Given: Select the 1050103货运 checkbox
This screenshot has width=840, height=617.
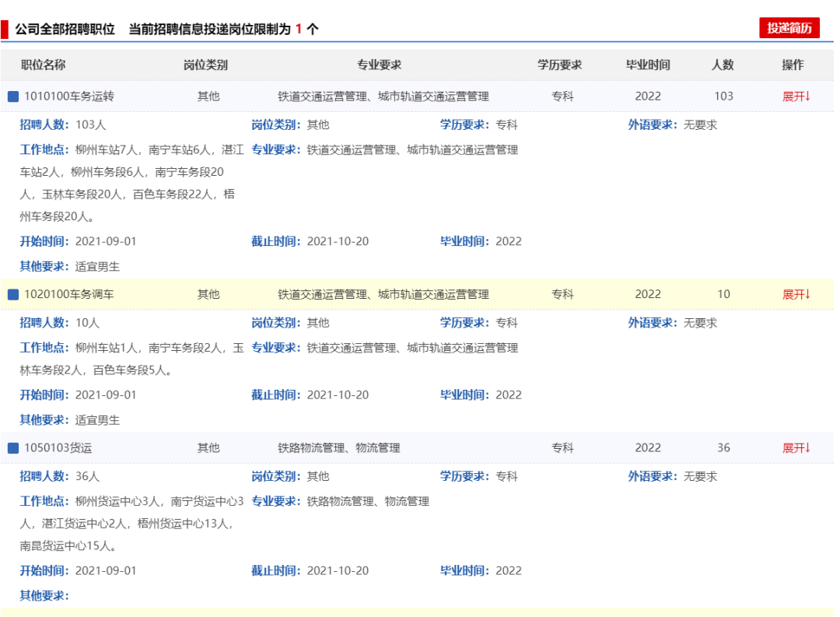Looking at the screenshot, I should pos(12,448).
